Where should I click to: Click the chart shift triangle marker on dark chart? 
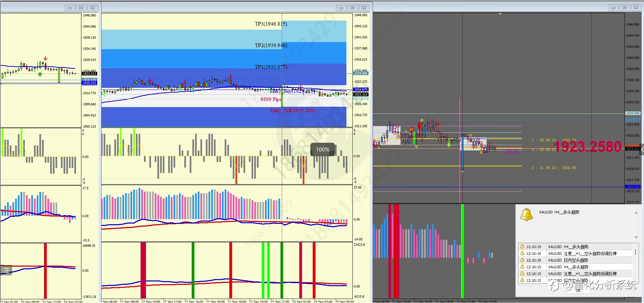[500, 14]
